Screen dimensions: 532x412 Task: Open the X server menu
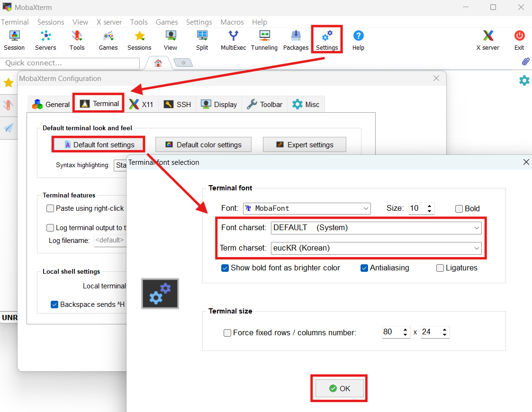[109, 22]
